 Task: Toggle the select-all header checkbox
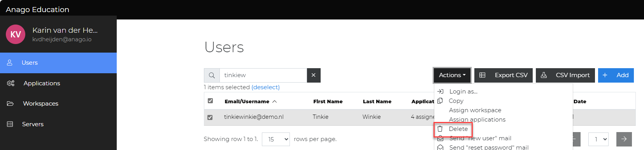[211, 101]
